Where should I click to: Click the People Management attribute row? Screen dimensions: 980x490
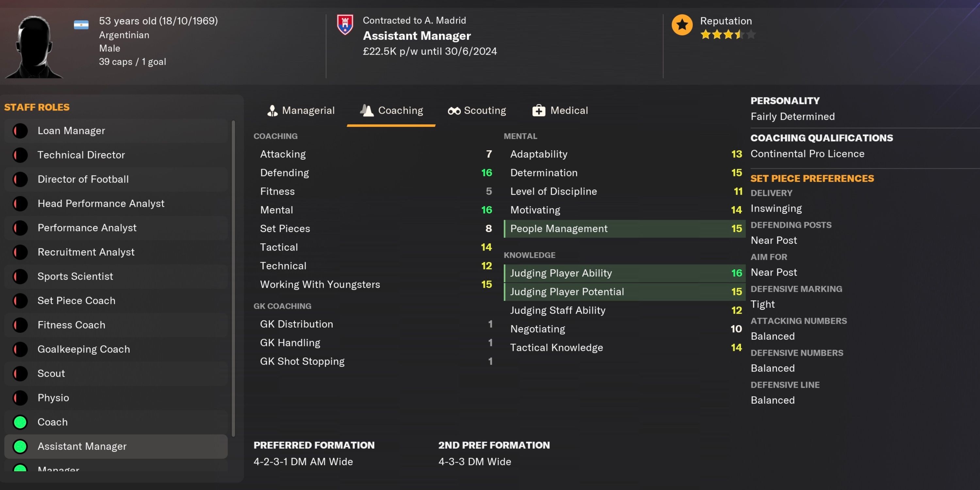click(624, 229)
